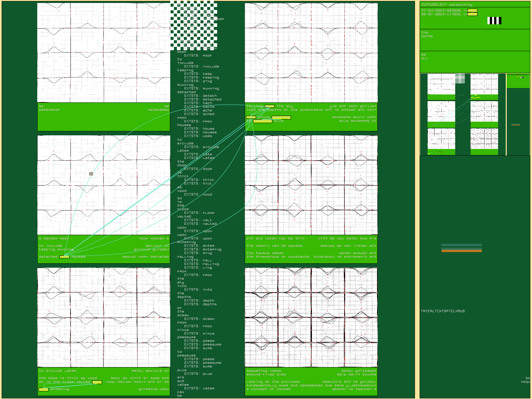Click highlighted 'pressure' after 'minus'
This screenshot has height=399, width=532.
pos(281,117)
